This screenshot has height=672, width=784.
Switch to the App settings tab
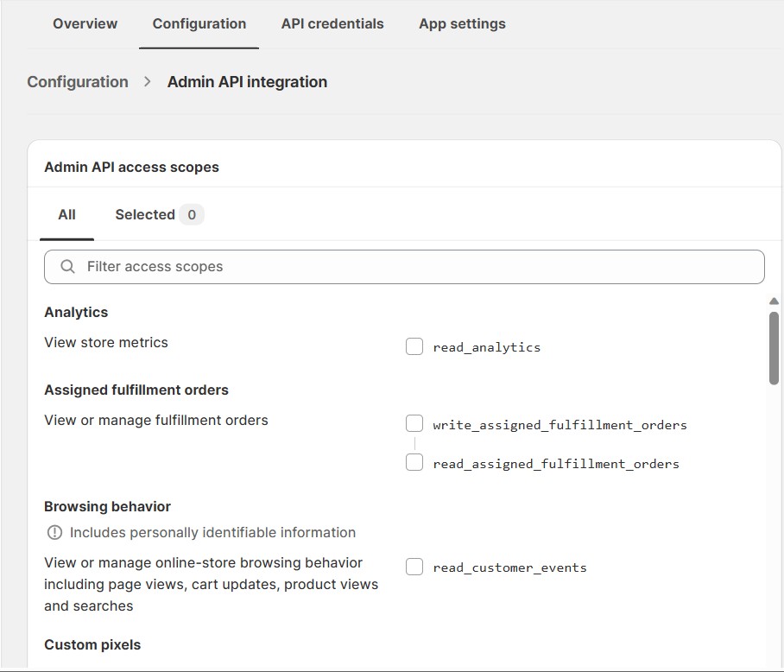click(x=462, y=23)
